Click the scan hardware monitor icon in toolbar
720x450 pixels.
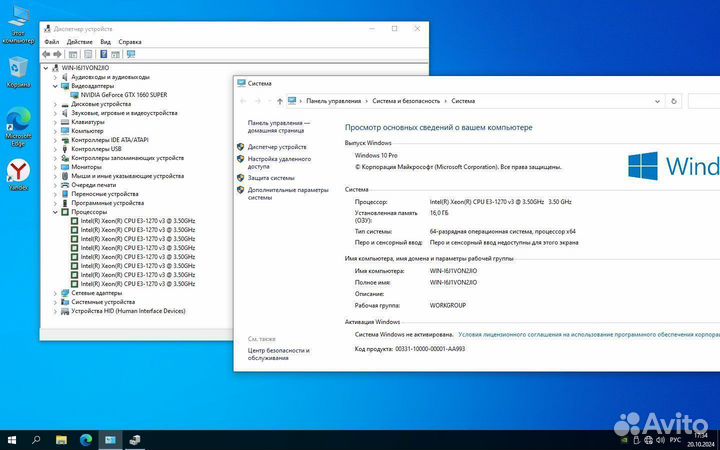coord(131,54)
